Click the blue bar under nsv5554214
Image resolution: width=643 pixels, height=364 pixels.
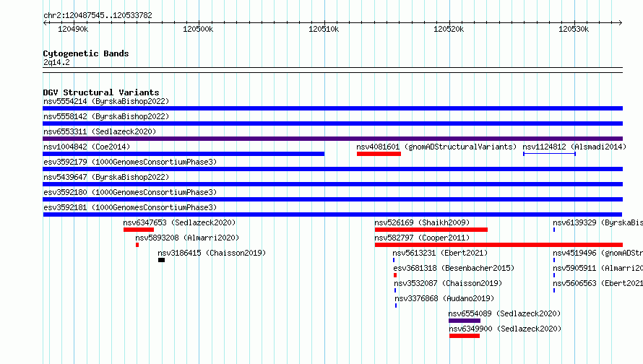[332, 108]
